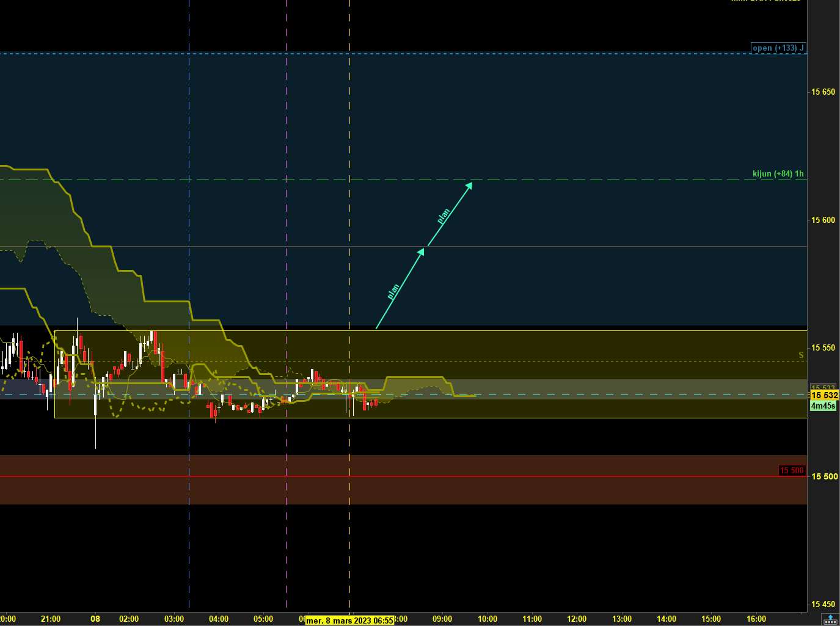The width and height of the screenshot is (840, 626).
Task: Select the "plan" label on the arrow leaving the yellow box
Action: 394,291
